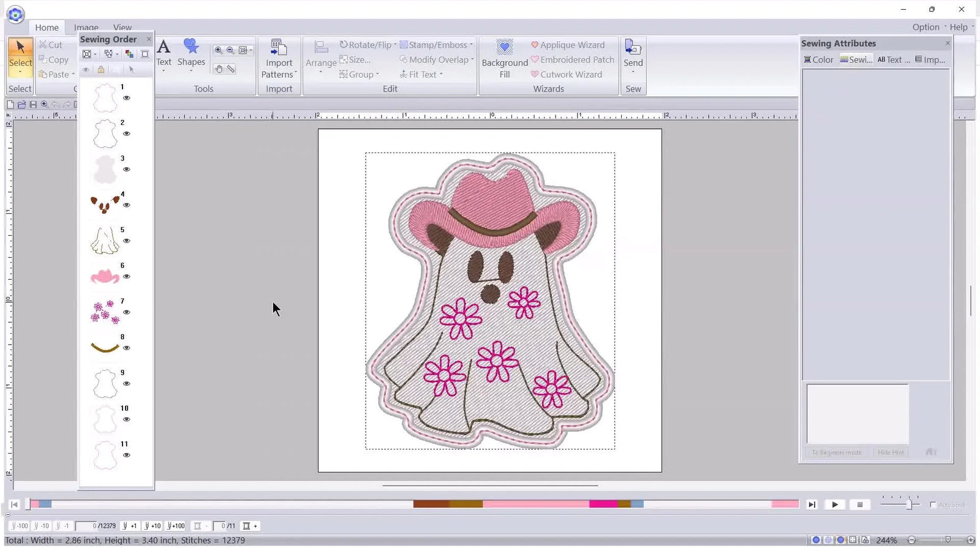
Task: Hide sewing order item 4 eyes
Action: 126,205
